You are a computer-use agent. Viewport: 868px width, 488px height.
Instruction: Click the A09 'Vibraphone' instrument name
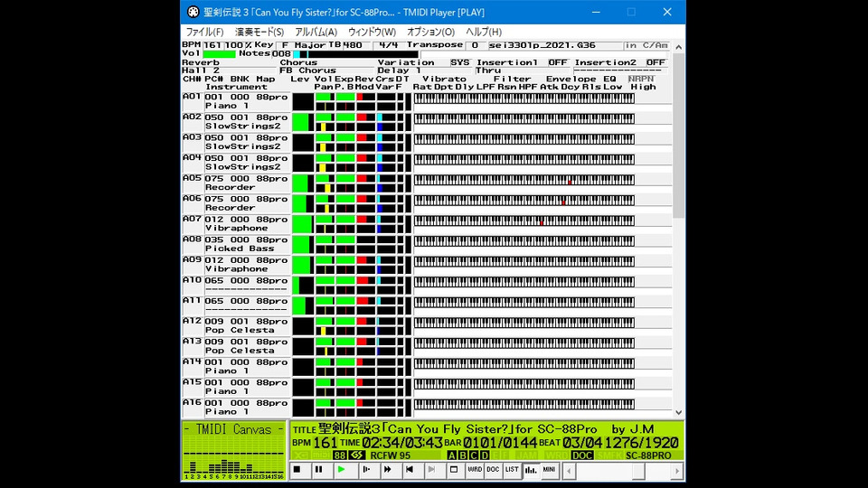click(x=236, y=269)
